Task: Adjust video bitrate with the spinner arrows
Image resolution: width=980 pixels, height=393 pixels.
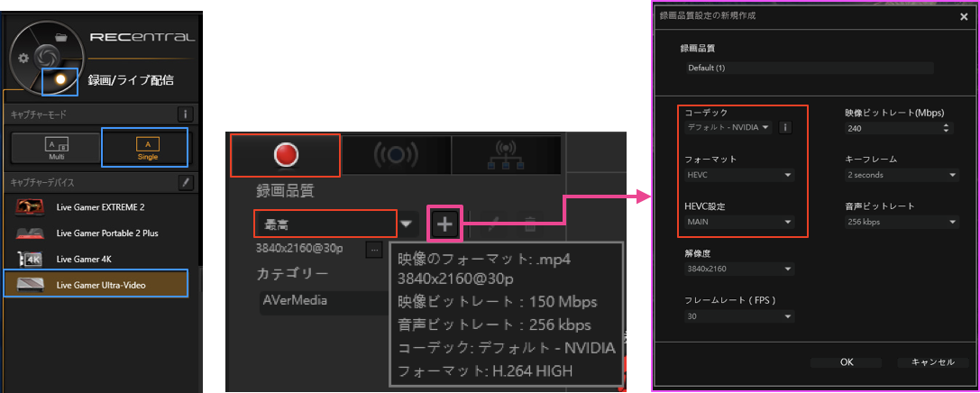Action: 946,128
